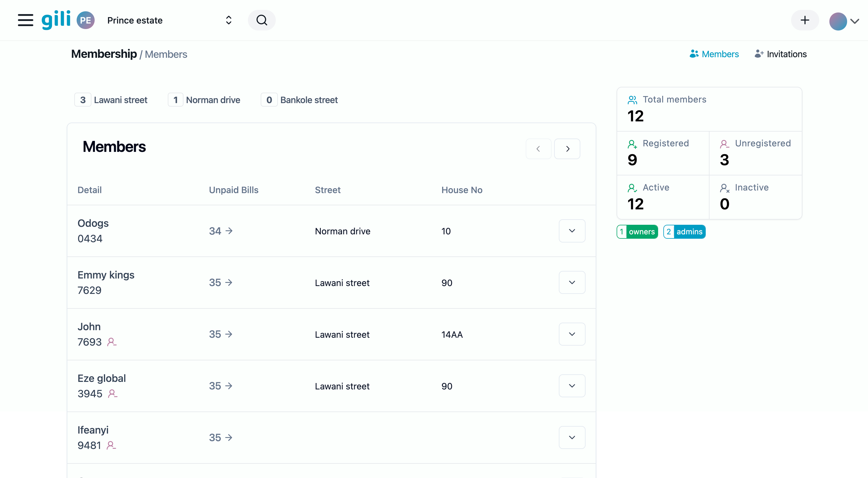Open the hamburger navigation menu
868x478 pixels.
[26, 20]
